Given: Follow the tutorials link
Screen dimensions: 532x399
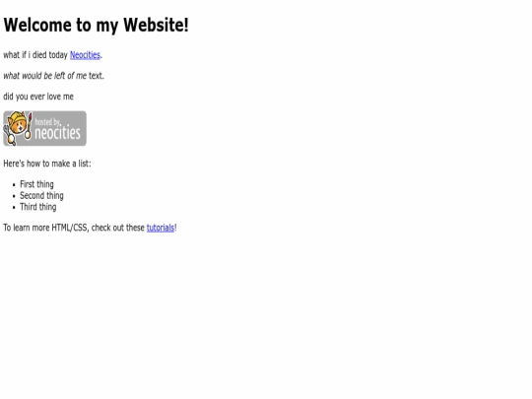Looking at the screenshot, I should (161, 228).
